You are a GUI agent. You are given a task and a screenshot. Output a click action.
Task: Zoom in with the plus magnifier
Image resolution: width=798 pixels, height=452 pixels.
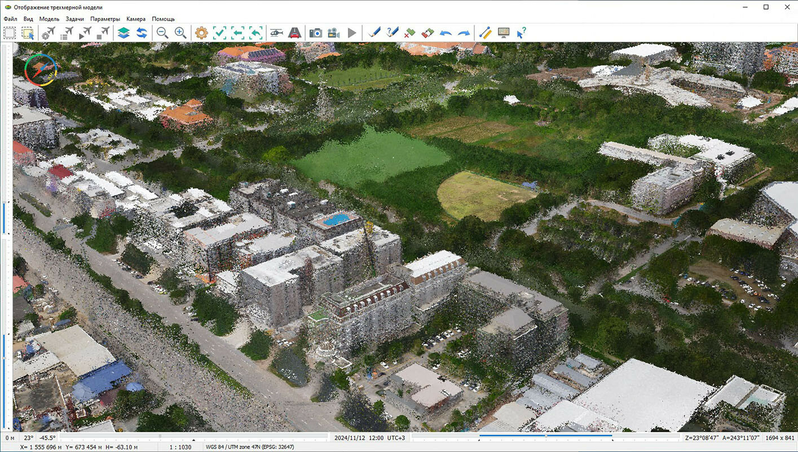pos(180,32)
